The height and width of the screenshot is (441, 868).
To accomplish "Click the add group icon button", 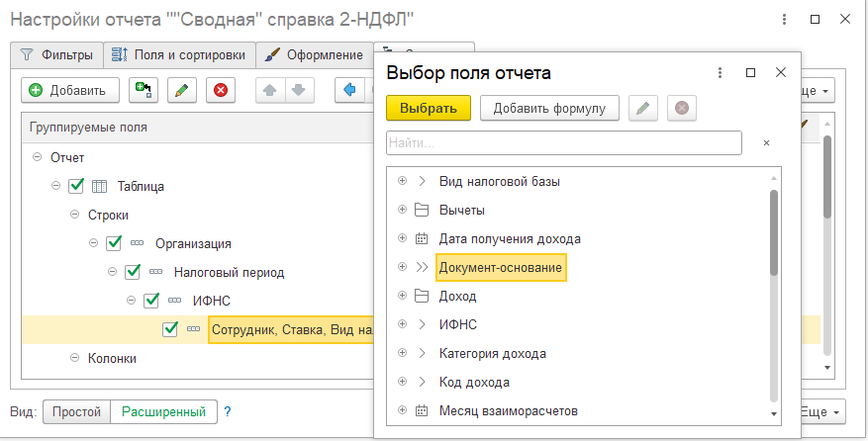I will 145,90.
